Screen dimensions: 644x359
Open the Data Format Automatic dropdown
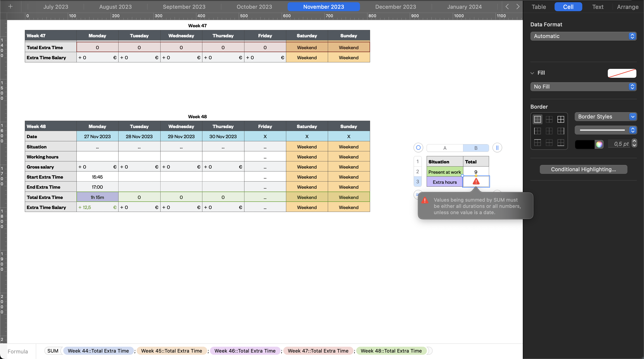(x=583, y=36)
